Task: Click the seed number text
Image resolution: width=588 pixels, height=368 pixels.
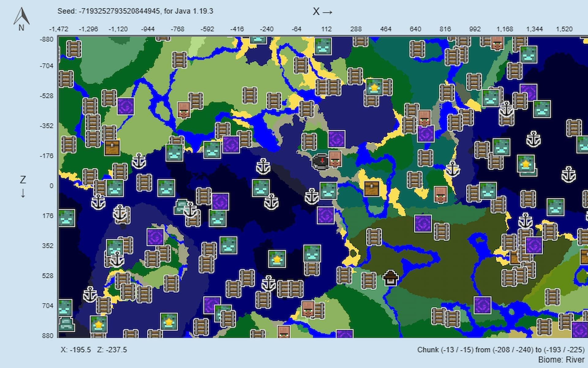Action: pyautogui.click(x=119, y=11)
